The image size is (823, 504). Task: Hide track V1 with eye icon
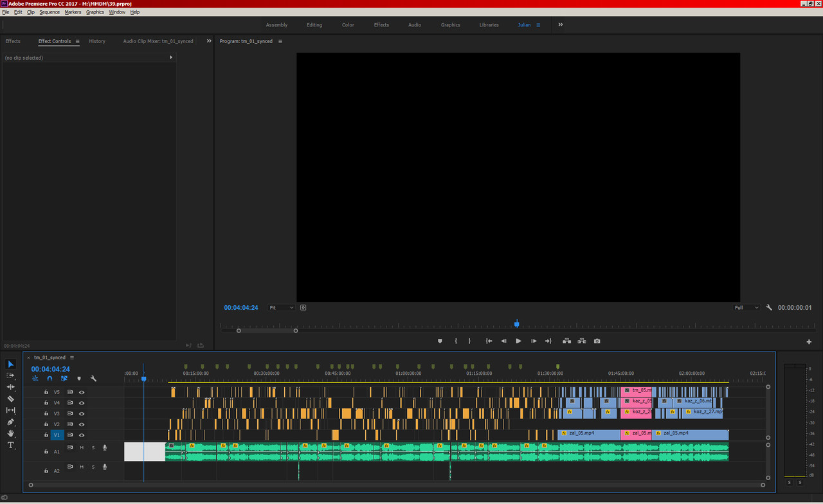82,435
